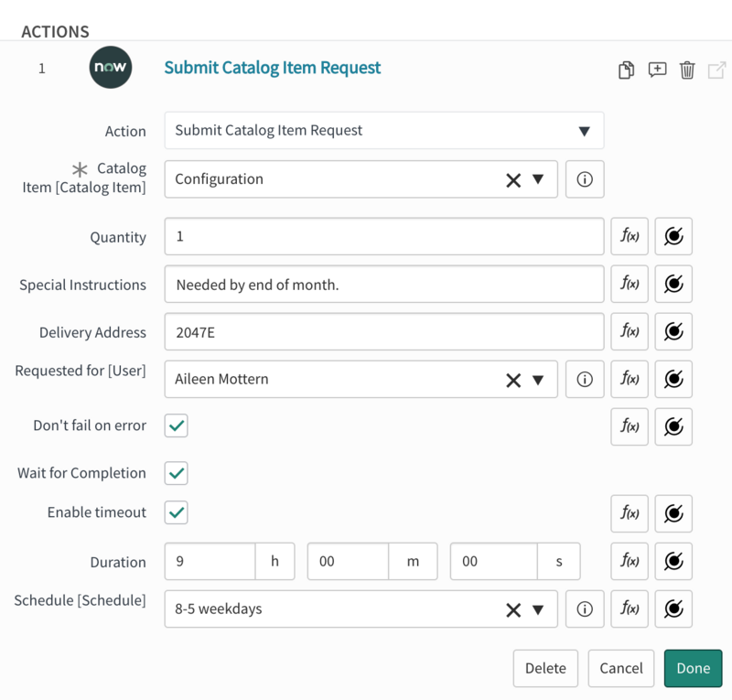The height and width of the screenshot is (700, 732).
Task: Click the Delivery Address field showing 2047E
Action: pos(383,331)
